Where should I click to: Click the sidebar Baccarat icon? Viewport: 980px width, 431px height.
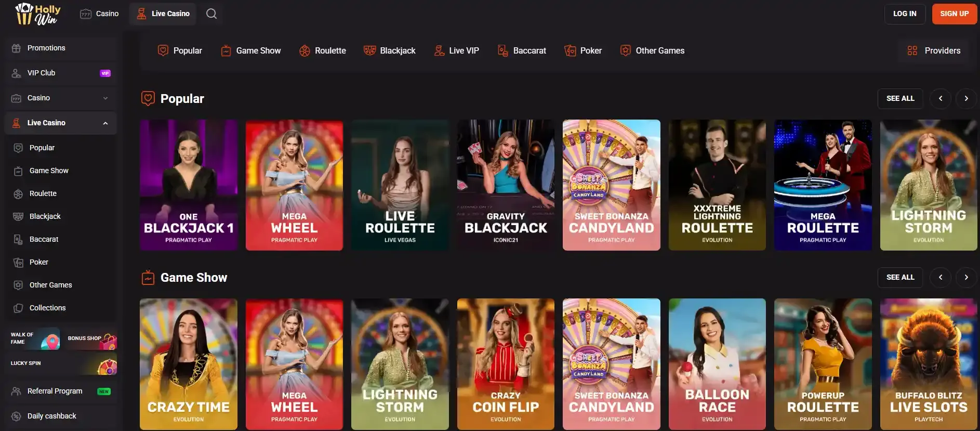click(18, 239)
